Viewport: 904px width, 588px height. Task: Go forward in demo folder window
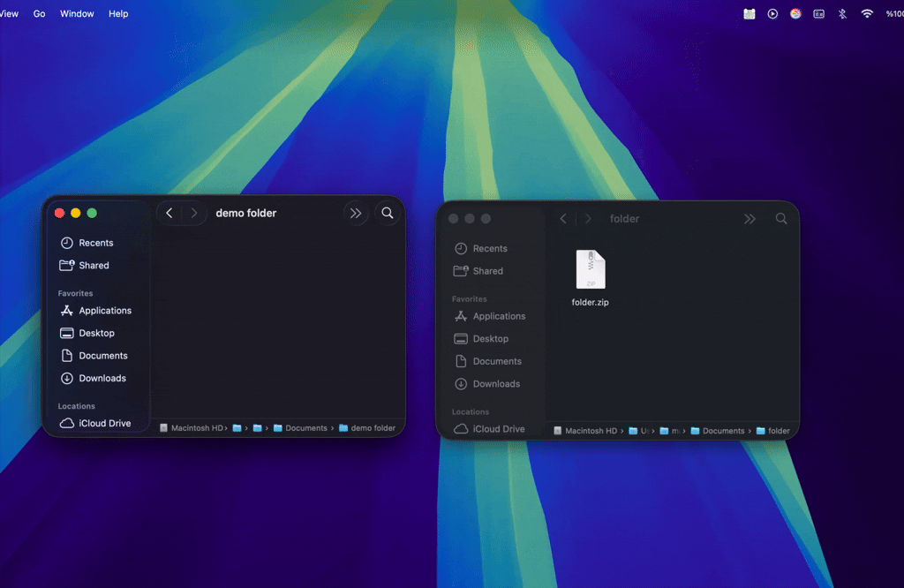(x=194, y=214)
